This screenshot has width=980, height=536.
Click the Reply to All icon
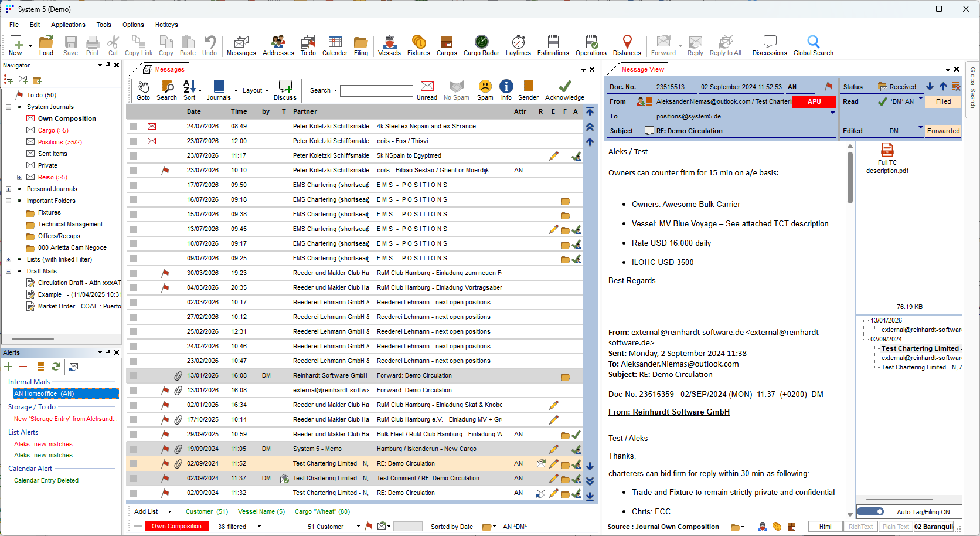pyautogui.click(x=726, y=46)
